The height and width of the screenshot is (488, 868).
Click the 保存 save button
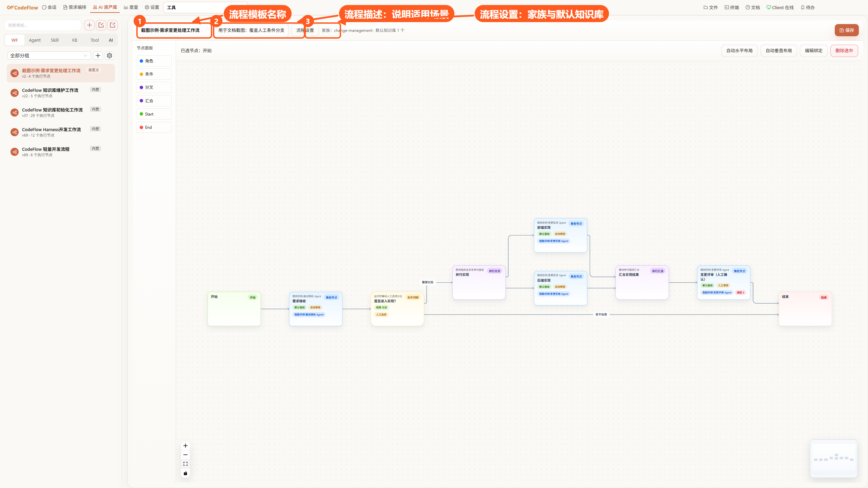[x=847, y=30]
